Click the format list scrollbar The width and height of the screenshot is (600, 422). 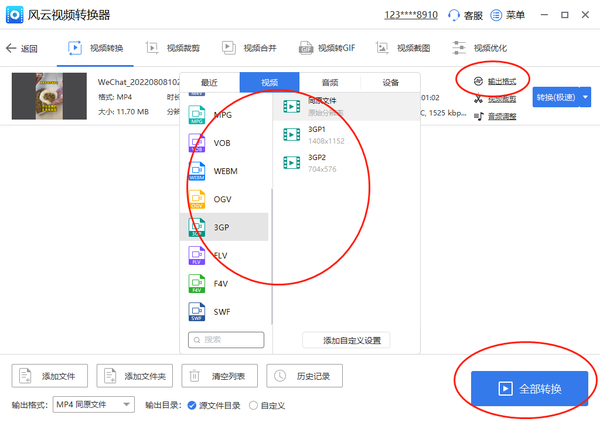pos(272,256)
